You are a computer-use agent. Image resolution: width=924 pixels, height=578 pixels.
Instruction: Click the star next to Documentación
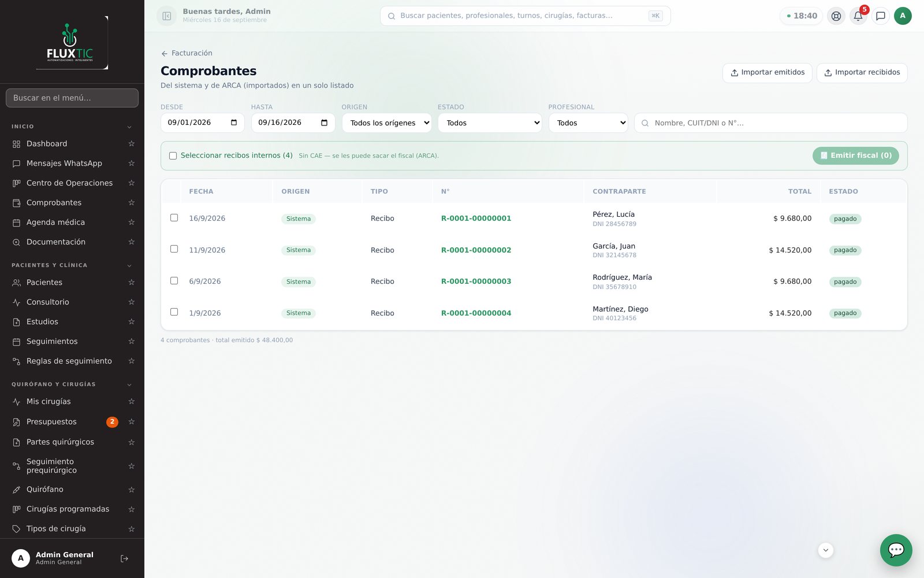point(131,242)
